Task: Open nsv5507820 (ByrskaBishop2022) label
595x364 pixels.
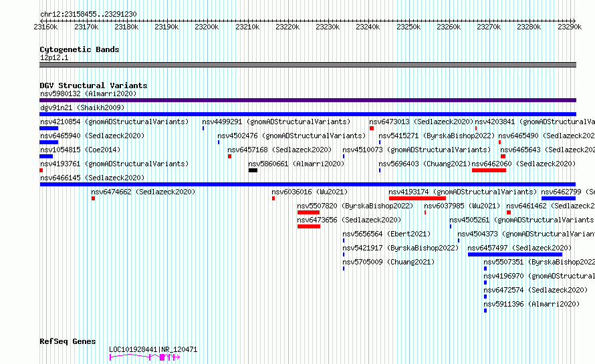Action: pyautogui.click(x=355, y=206)
